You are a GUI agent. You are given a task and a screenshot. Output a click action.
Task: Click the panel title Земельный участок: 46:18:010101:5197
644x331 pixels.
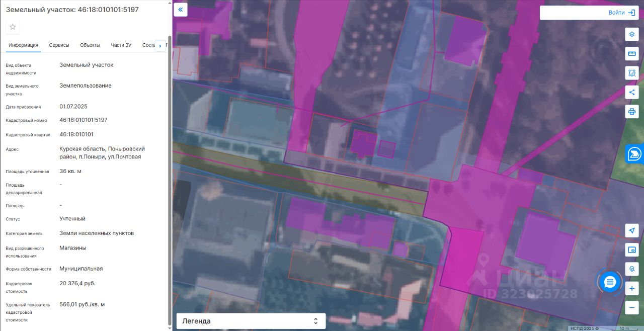72,10
